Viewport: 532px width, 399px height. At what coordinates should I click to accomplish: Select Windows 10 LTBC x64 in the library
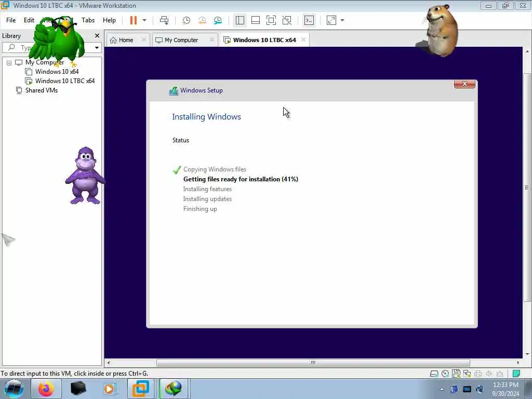65,81
